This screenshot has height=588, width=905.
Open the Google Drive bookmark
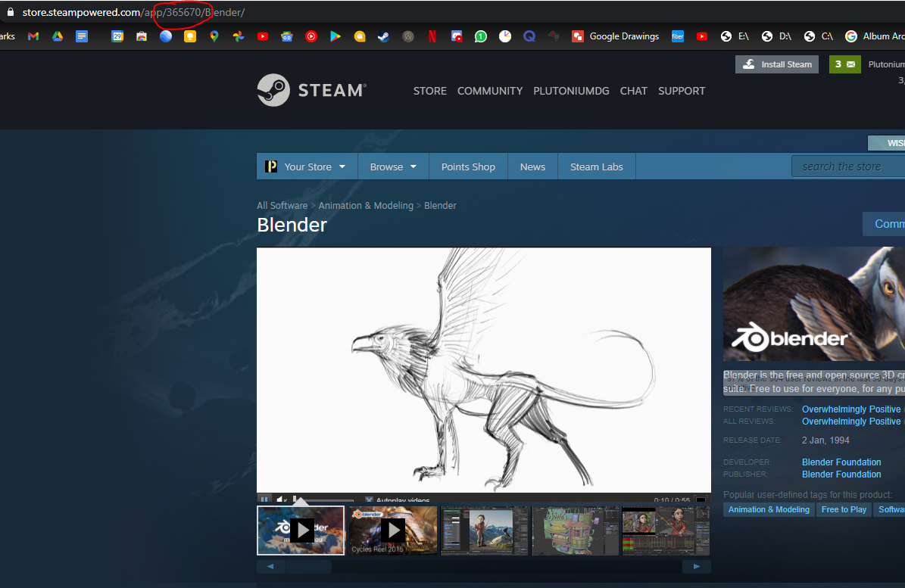57,36
